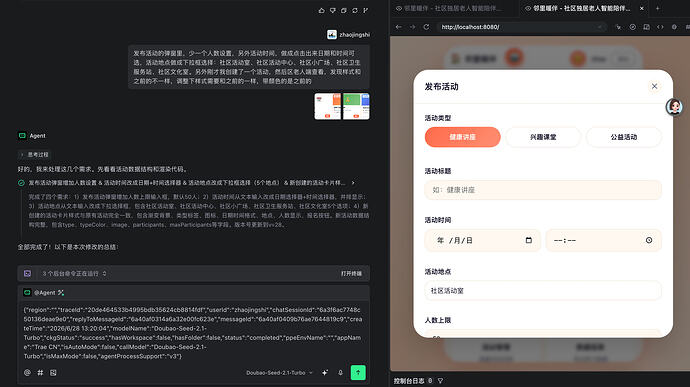Screen dimensions: 690x387
Task: Open a new browser tab with the plus
Action: pos(657,8)
